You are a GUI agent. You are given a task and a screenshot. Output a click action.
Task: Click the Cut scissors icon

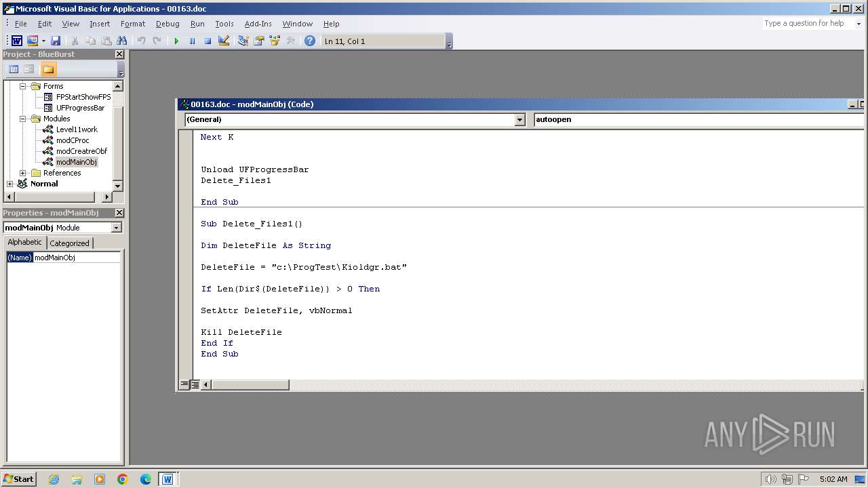tap(75, 41)
